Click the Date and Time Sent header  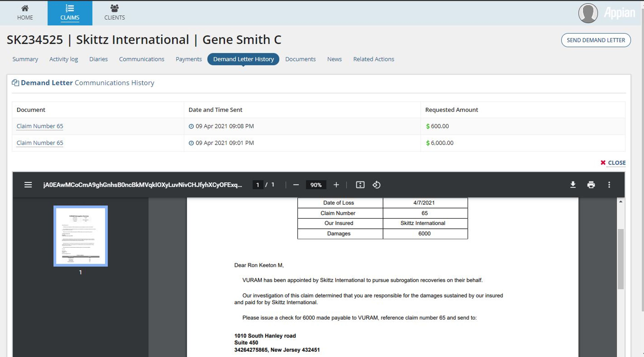click(x=215, y=110)
